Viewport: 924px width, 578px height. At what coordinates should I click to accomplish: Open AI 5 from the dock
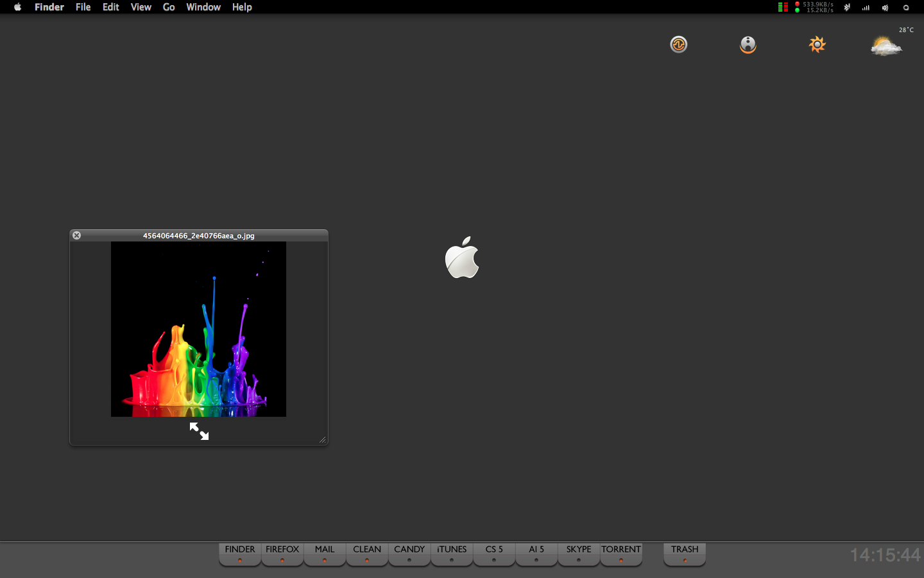536,554
